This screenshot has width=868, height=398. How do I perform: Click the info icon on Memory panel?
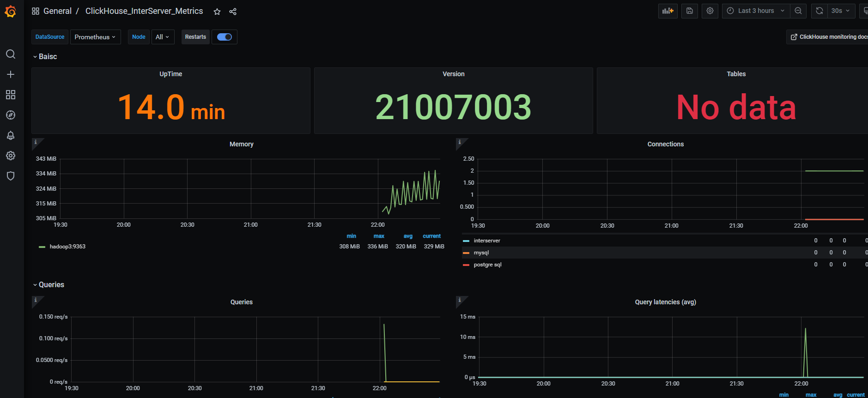(36, 142)
